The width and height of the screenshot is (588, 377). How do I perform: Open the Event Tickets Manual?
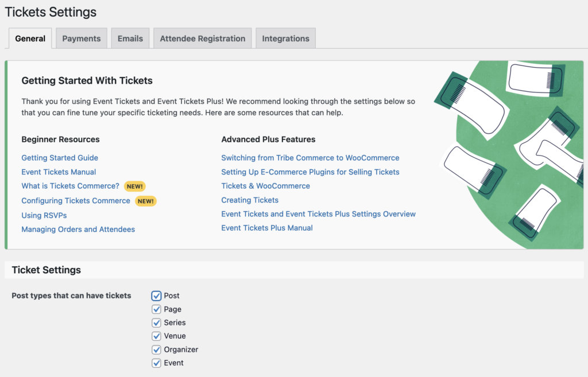(x=58, y=172)
